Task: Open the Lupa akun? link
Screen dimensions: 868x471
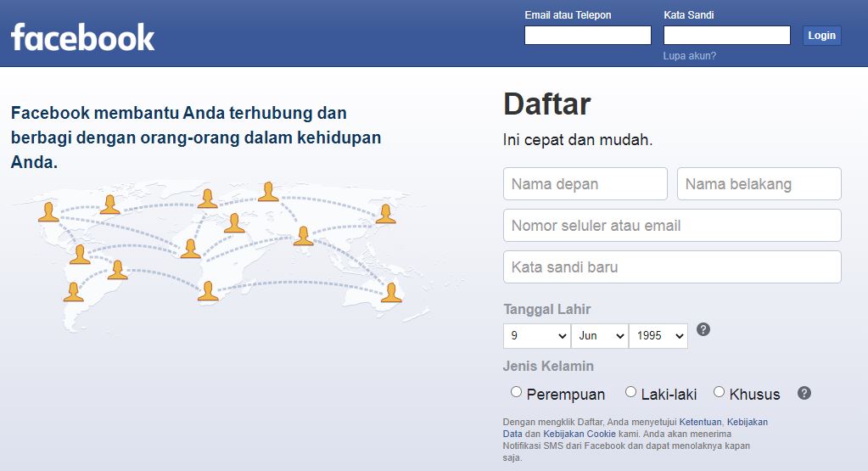Action: point(690,56)
